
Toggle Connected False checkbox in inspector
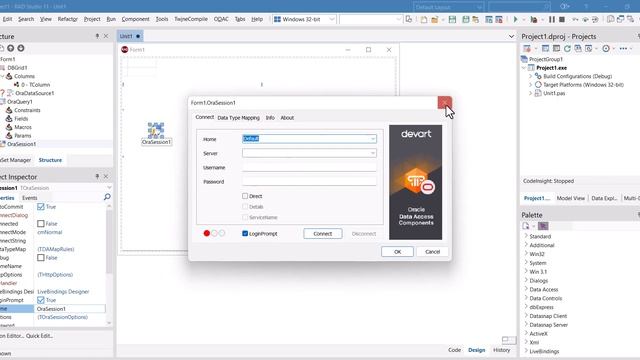click(x=41, y=224)
